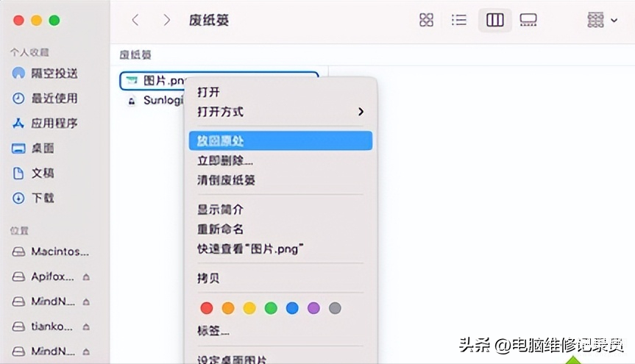The width and height of the screenshot is (635, 364).
Task: Open 最近使用 in sidebar
Action: (x=45, y=98)
